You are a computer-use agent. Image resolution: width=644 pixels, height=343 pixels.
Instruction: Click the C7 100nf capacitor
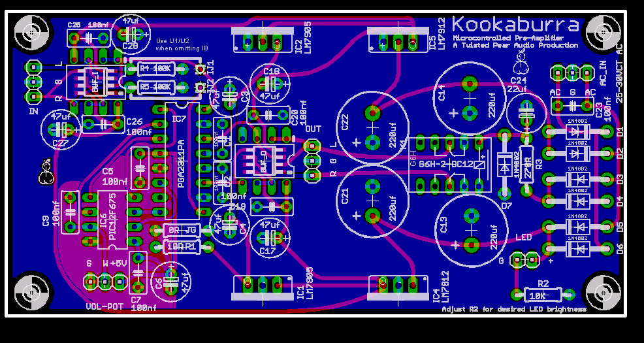click(138, 272)
